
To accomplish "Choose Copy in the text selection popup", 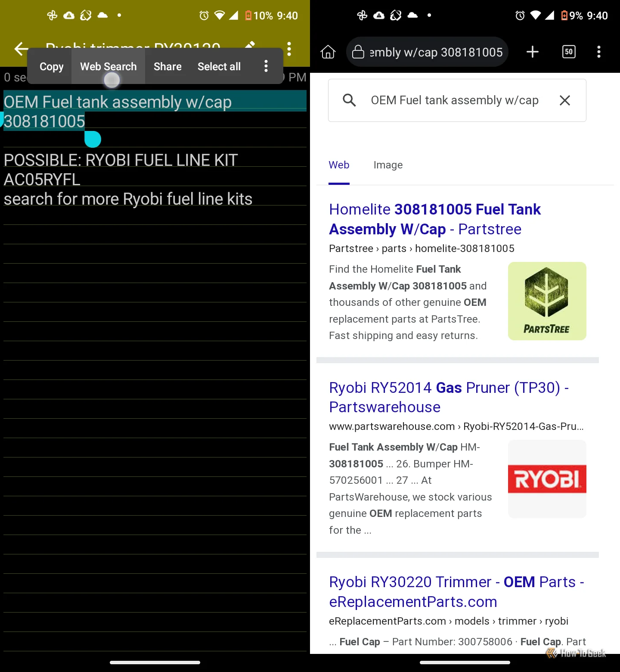I will (52, 66).
